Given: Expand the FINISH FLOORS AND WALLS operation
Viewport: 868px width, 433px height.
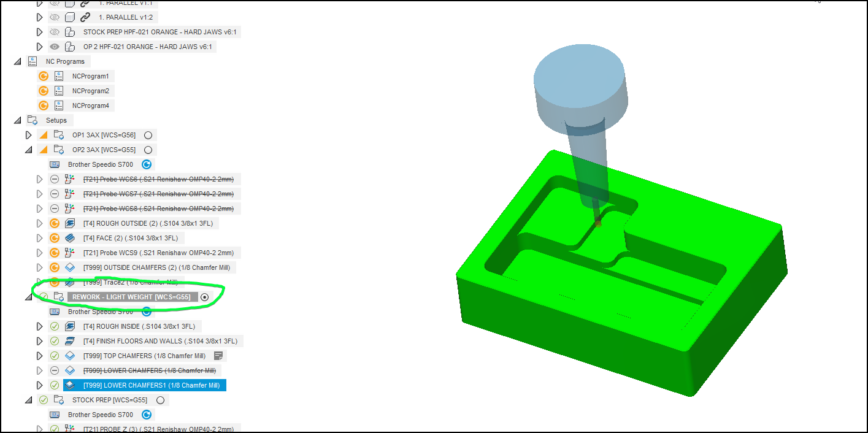Looking at the screenshot, I should 39,340.
